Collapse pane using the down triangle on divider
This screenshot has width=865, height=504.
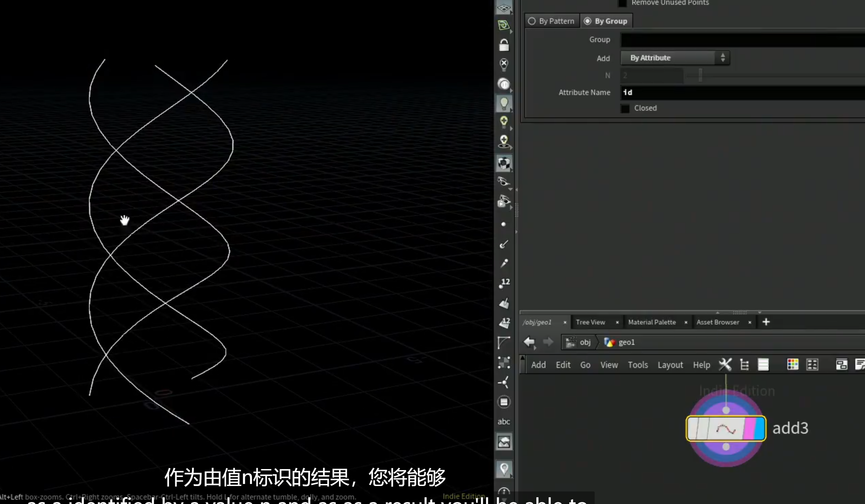click(760, 313)
